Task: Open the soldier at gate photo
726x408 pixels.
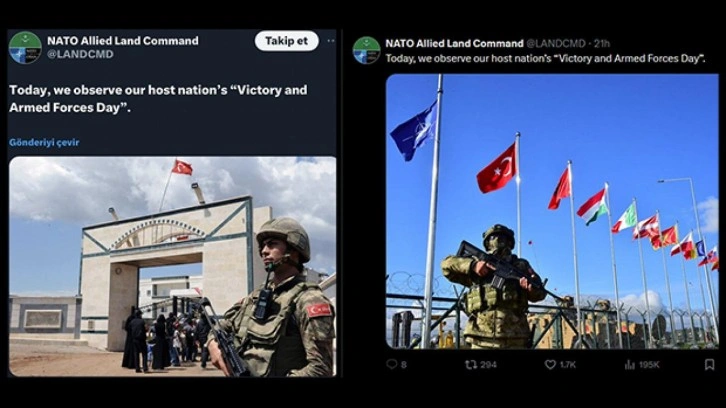Action: (x=173, y=266)
